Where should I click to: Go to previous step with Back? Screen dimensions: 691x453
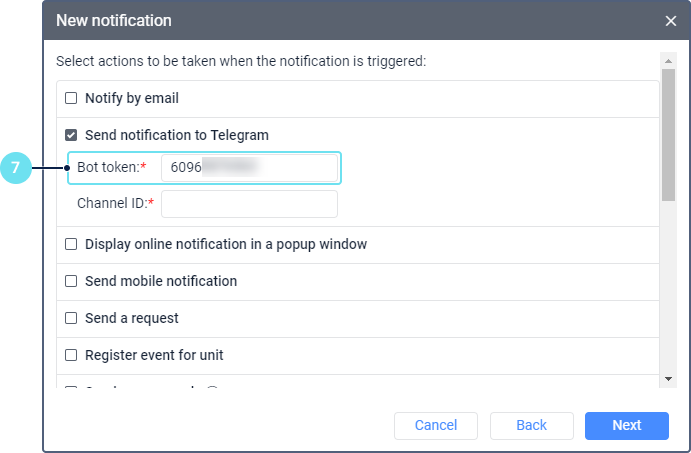pyautogui.click(x=531, y=425)
